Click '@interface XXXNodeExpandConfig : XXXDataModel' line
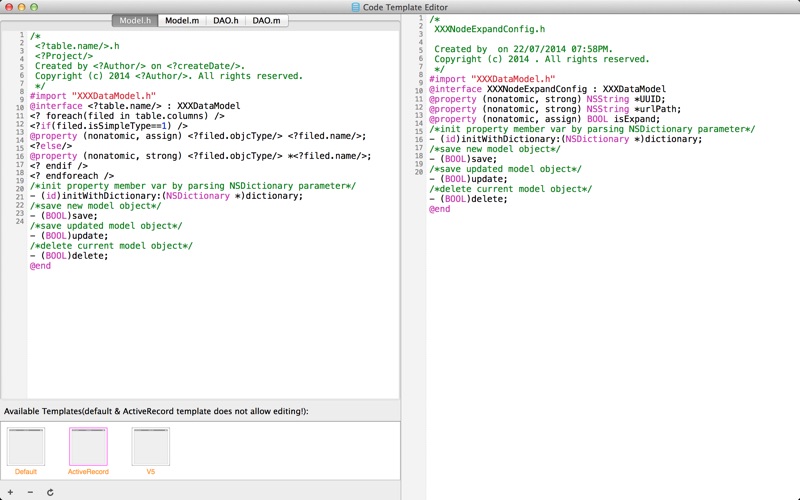 click(547, 89)
